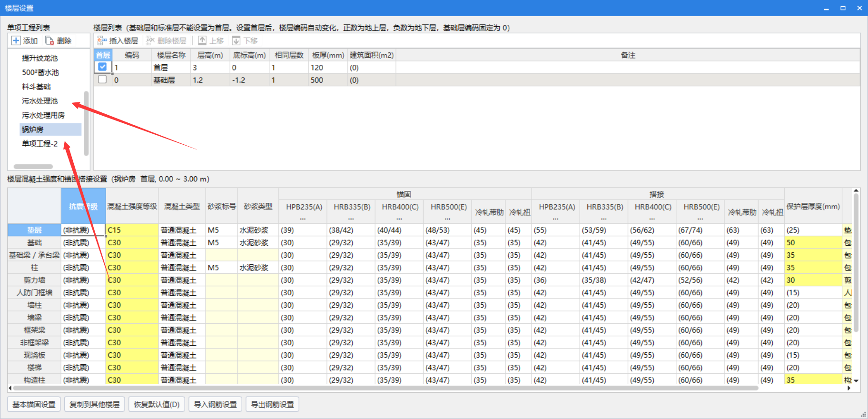Screen dimensions: 868x419
Task: Click 导出钢筋设置 button
Action: tap(272, 404)
